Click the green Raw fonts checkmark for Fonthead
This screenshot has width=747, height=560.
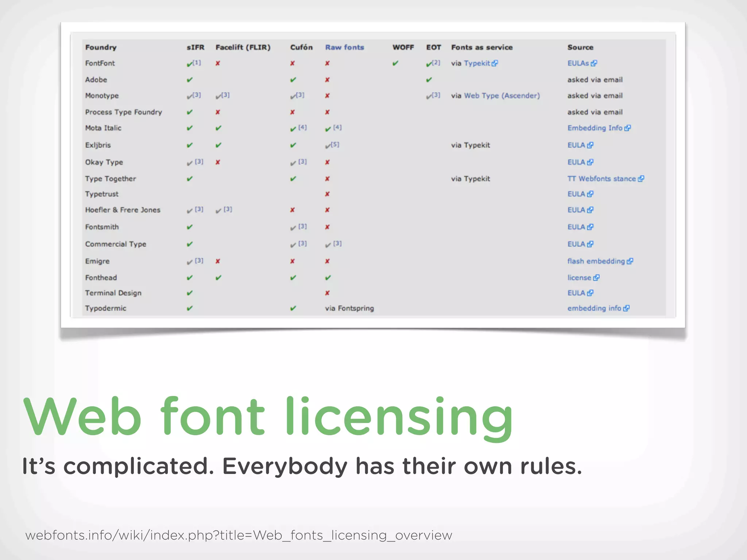pos(328,278)
